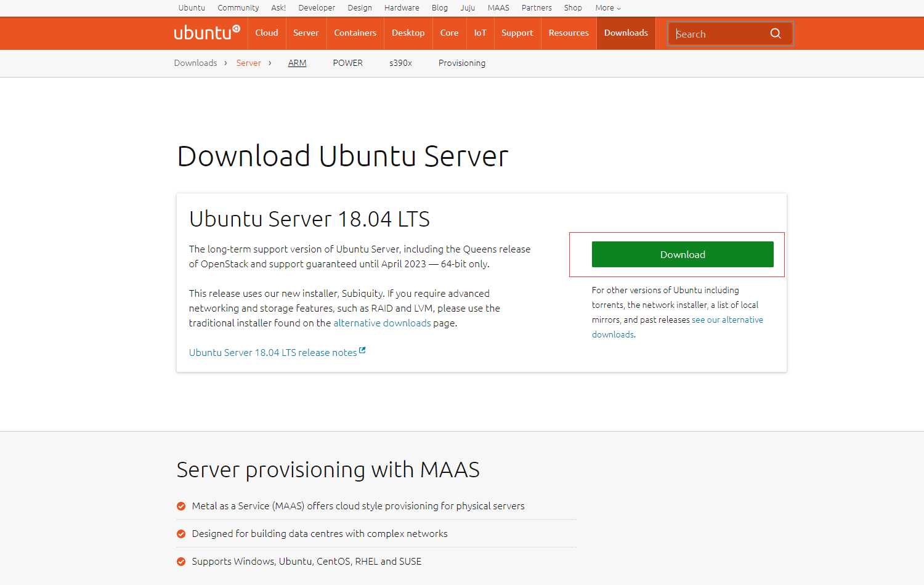Screen dimensions: 924x585
Task: Open the Community link in the top bar
Action: 238,8
